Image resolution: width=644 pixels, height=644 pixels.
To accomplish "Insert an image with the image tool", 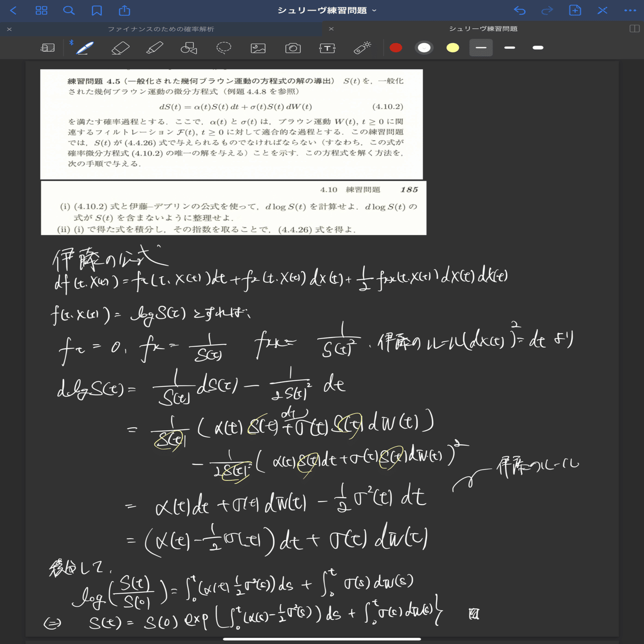I will [x=258, y=48].
